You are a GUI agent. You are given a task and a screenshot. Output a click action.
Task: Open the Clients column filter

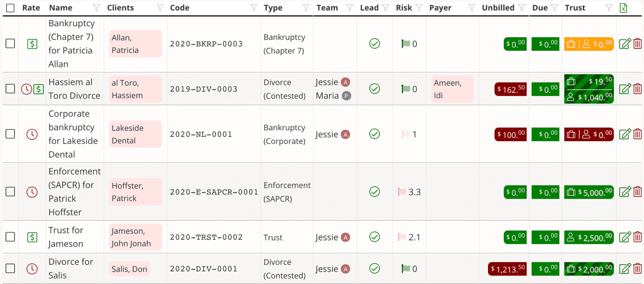click(160, 8)
